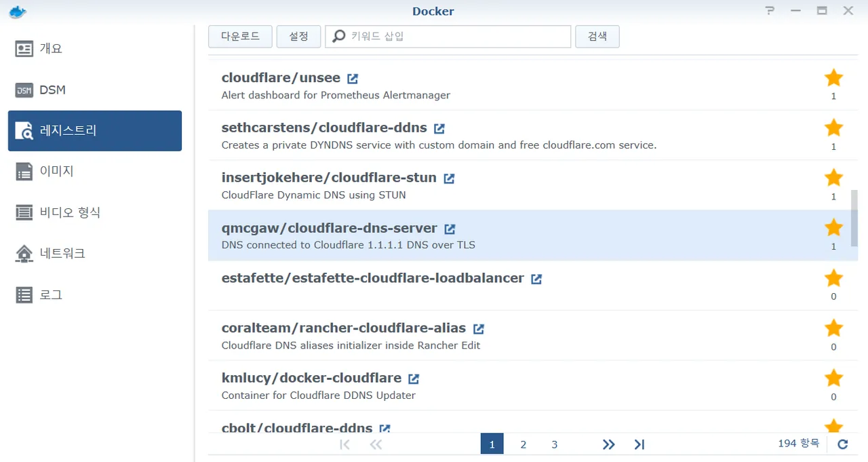Click star of estafette-cloudflare-loadbalancer
Screen dimensions: 868x462
(833, 278)
